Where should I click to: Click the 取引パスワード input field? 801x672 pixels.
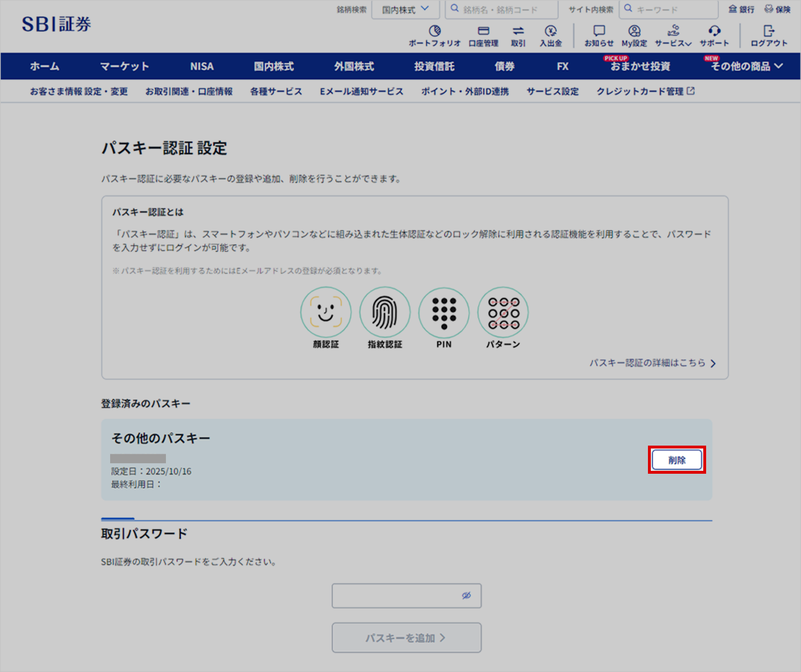coord(396,596)
